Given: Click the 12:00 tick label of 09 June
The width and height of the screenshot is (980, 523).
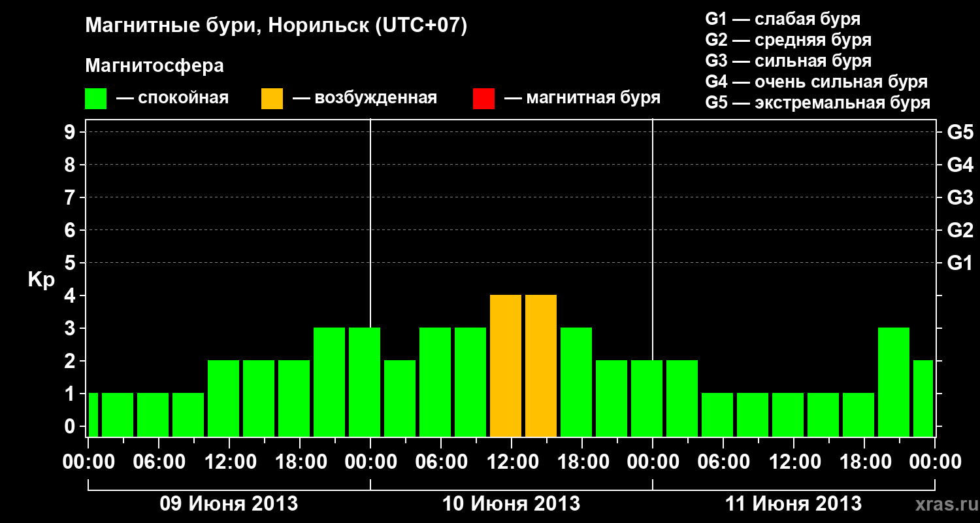Looking at the screenshot, I should (x=229, y=462).
